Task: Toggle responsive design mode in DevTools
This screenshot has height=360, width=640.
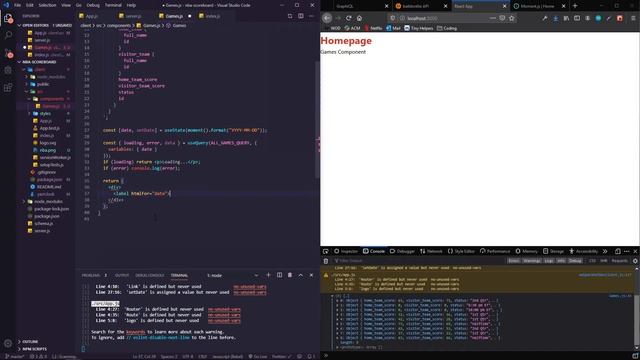Action: point(618,251)
